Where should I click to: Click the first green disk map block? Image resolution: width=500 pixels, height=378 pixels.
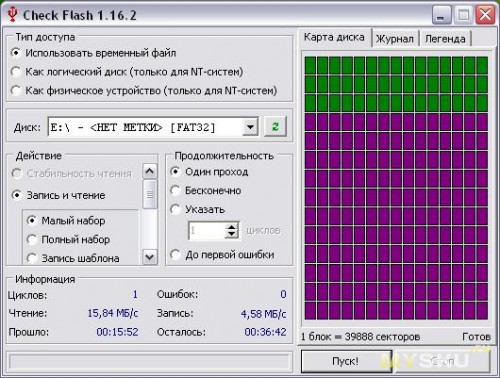coord(310,65)
